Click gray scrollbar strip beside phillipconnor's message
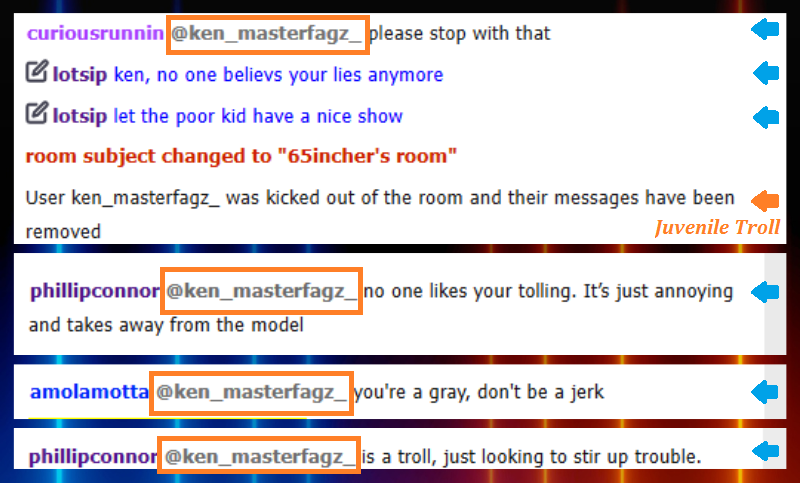The image size is (800, 483). [x=774, y=303]
